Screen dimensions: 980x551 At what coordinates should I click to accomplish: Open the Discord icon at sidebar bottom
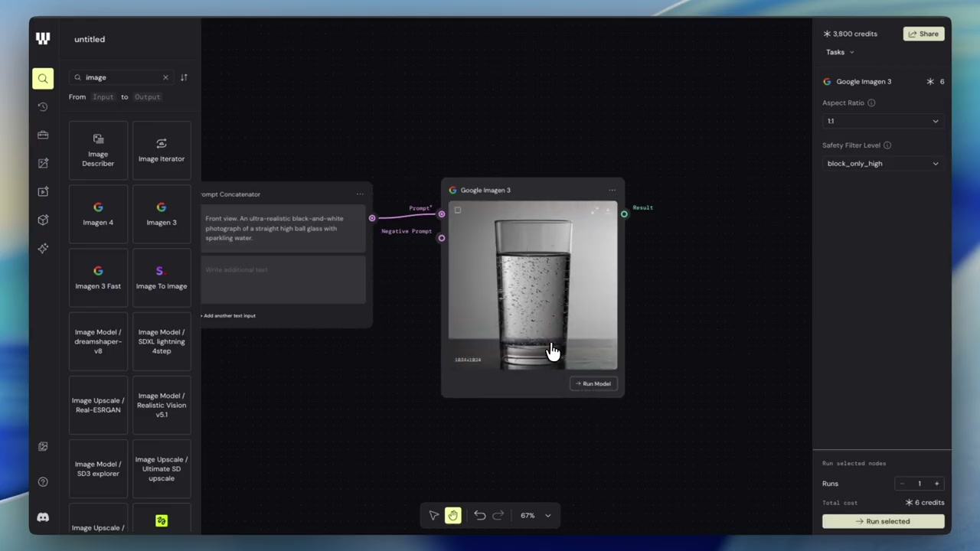43,517
